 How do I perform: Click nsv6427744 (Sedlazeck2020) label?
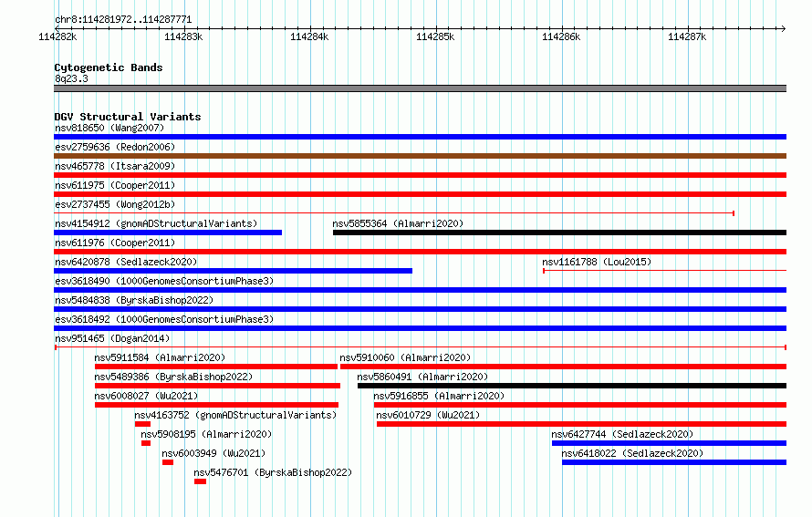622,434
